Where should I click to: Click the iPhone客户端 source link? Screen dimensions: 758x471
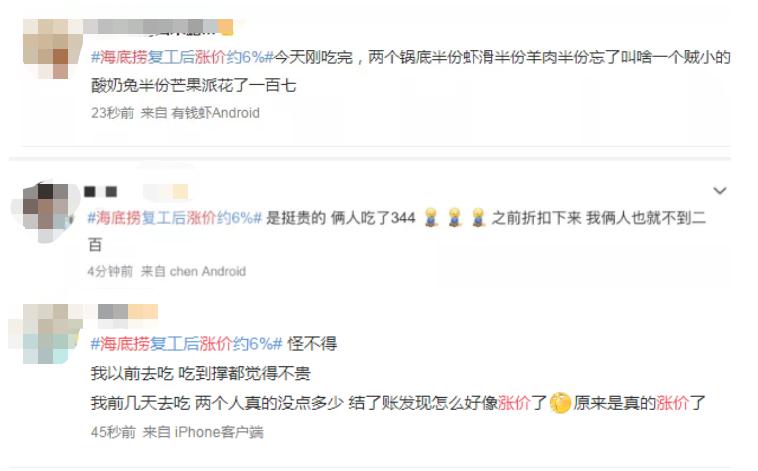pos(219,432)
